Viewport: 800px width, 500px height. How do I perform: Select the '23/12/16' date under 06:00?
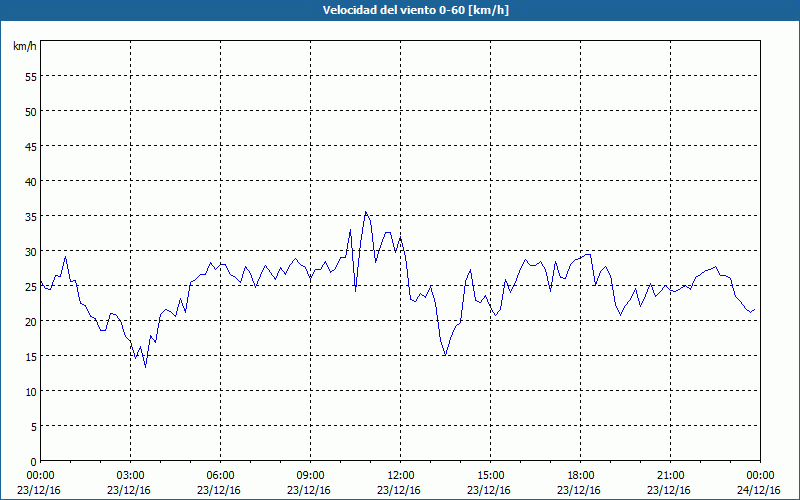point(219,490)
